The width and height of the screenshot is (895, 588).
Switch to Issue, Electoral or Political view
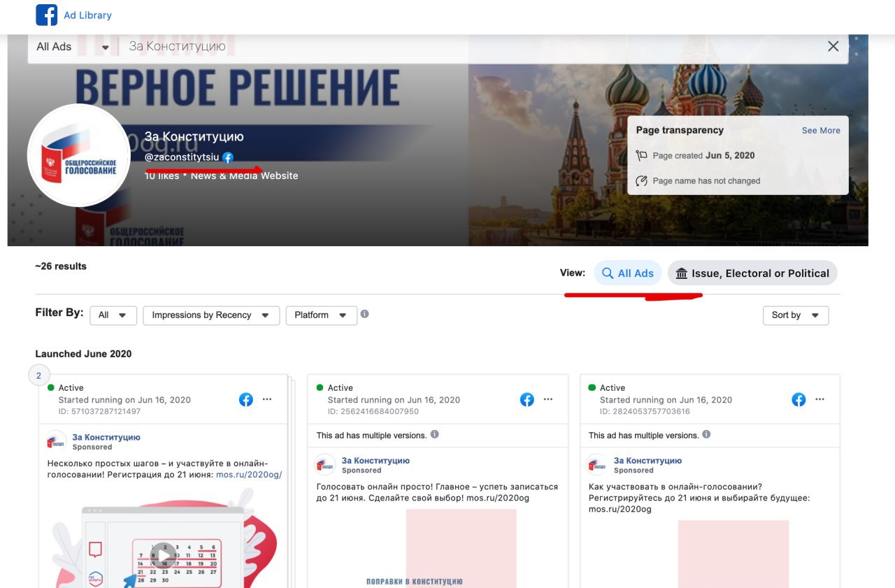(x=752, y=273)
